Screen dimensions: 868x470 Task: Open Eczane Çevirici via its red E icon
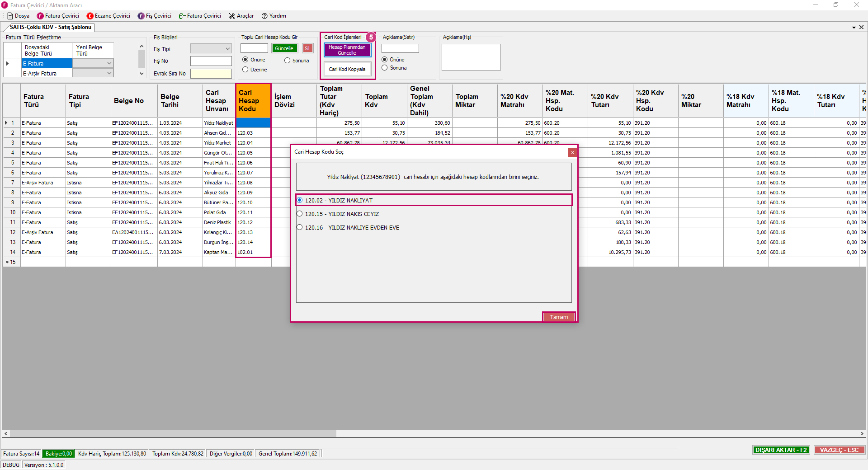coord(90,16)
